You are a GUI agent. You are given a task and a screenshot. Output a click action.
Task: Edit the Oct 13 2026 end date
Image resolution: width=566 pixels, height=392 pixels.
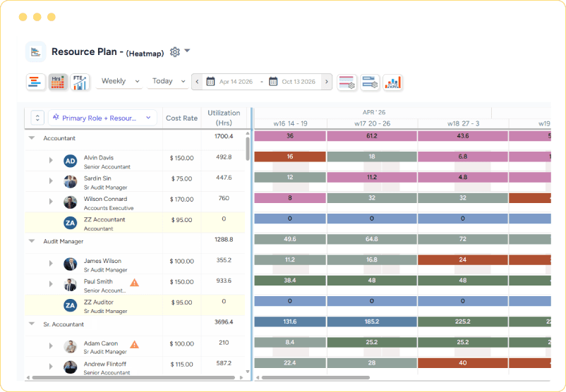[x=299, y=82]
